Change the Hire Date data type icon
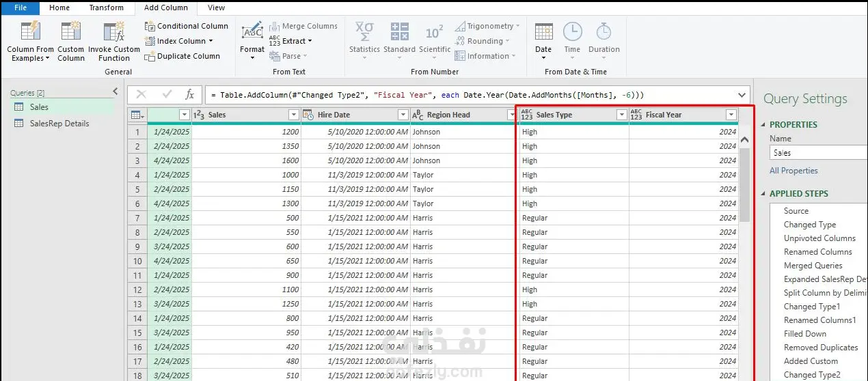The image size is (868, 381). (308, 115)
